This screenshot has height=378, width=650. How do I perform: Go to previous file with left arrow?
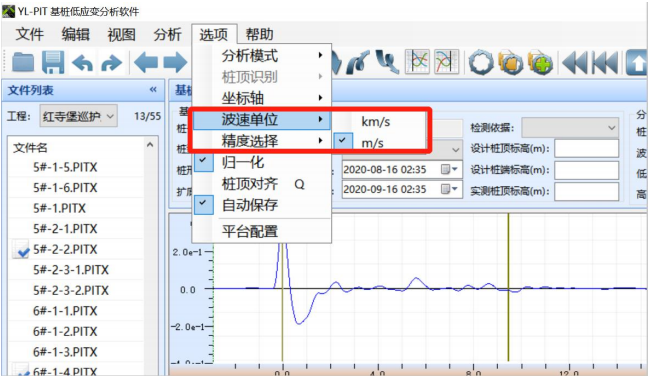click(146, 63)
